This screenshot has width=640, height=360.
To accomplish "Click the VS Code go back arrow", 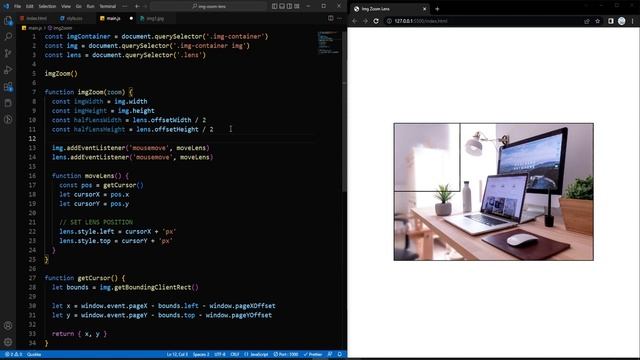I will pyautogui.click(x=137, y=6).
